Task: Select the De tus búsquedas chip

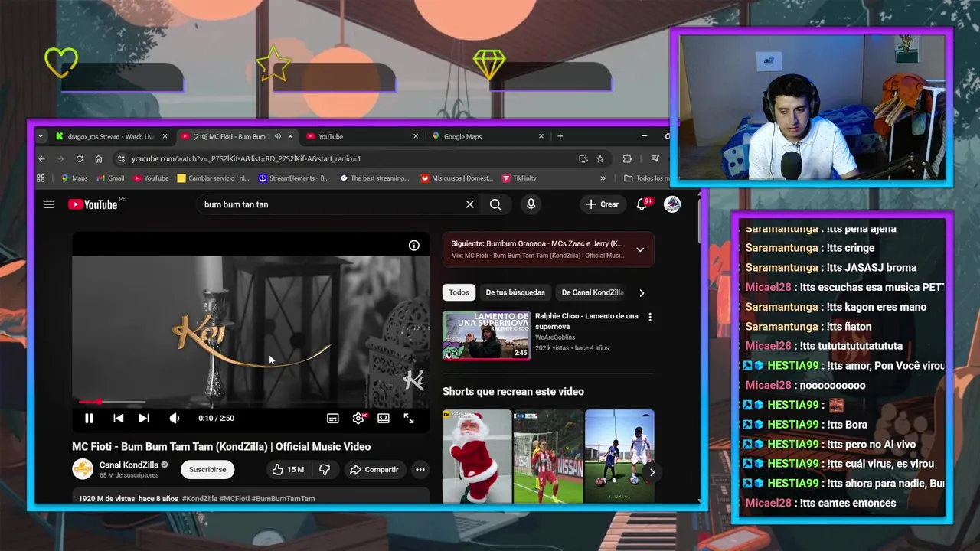Action: pyautogui.click(x=515, y=292)
